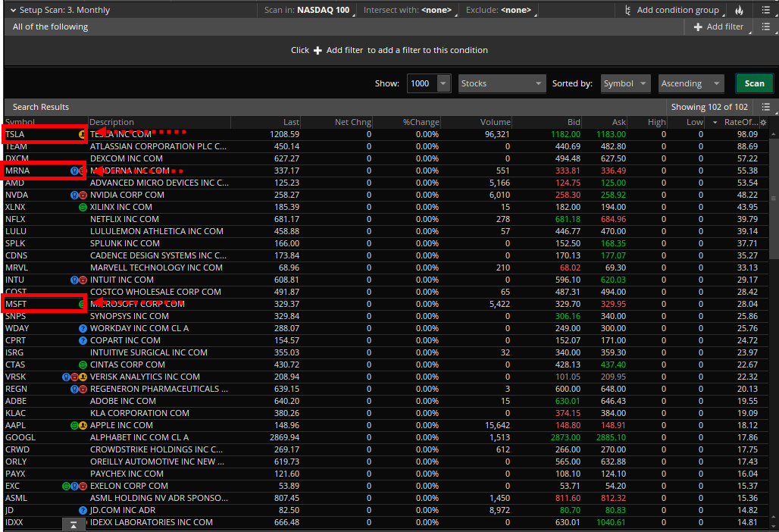Click the green dividend icon next to XLNX

[x=83, y=207]
